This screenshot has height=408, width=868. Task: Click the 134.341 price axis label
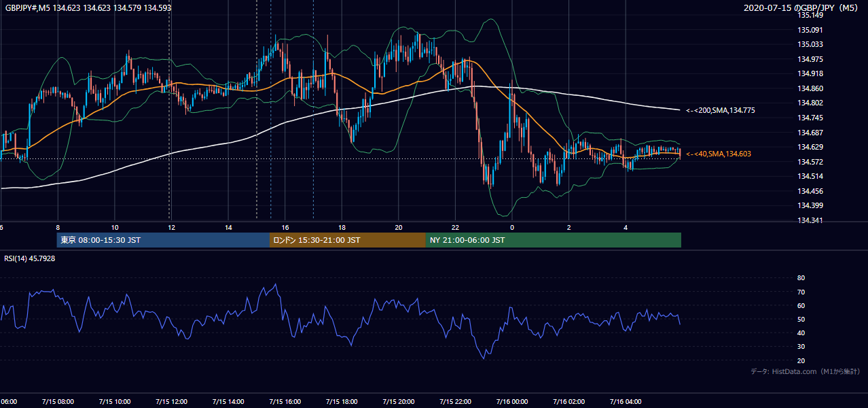[810, 220]
